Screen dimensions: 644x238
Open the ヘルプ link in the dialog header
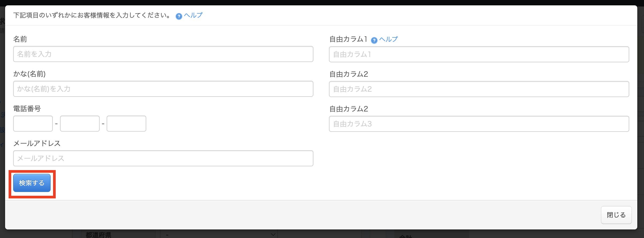(x=193, y=15)
